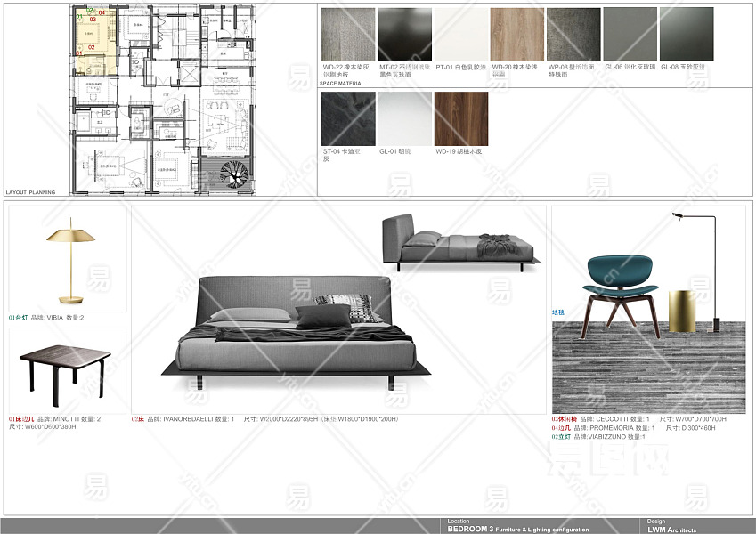The width and height of the screenshot is (756, 534).
Task: Select the gold VIBIA table lamp image
Action: (71, 260)
